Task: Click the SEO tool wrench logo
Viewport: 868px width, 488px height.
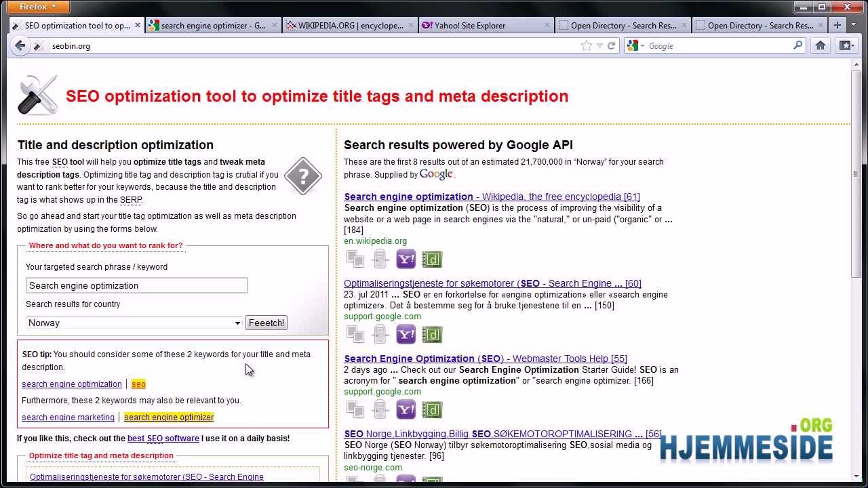Action: pos(37,96)
